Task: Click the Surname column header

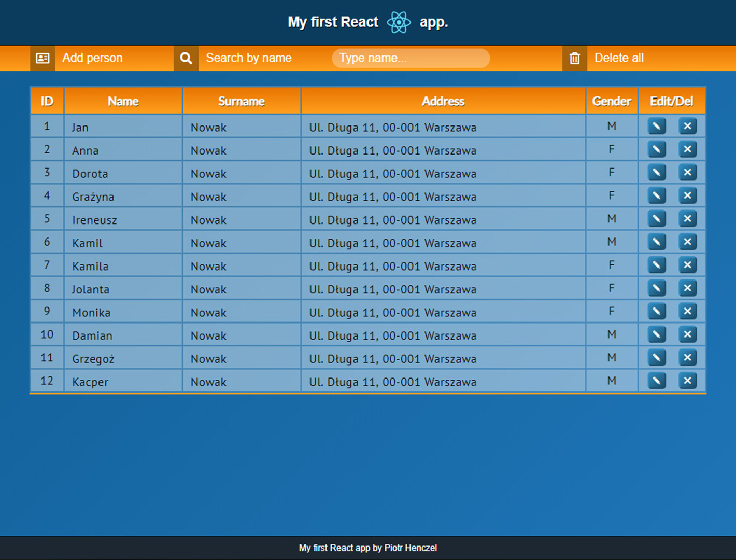Action: click(x=242, y=101)
